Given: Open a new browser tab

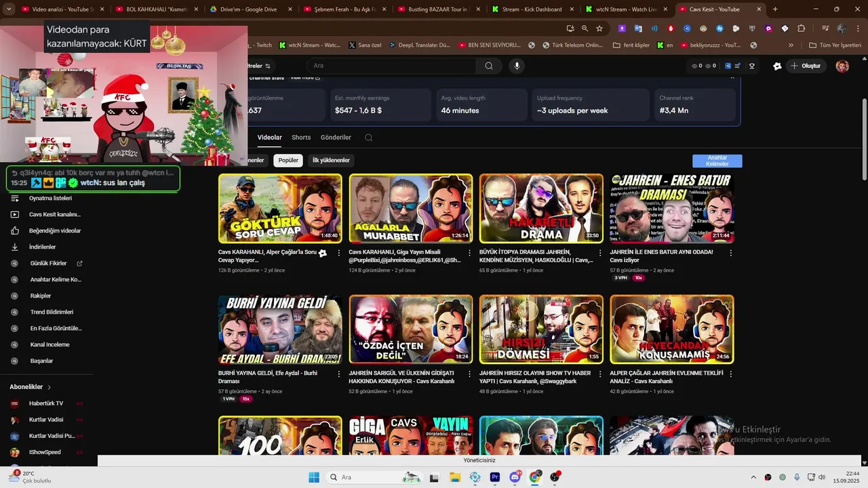Looking at the screenshot, I should click(x=775, y=9).
